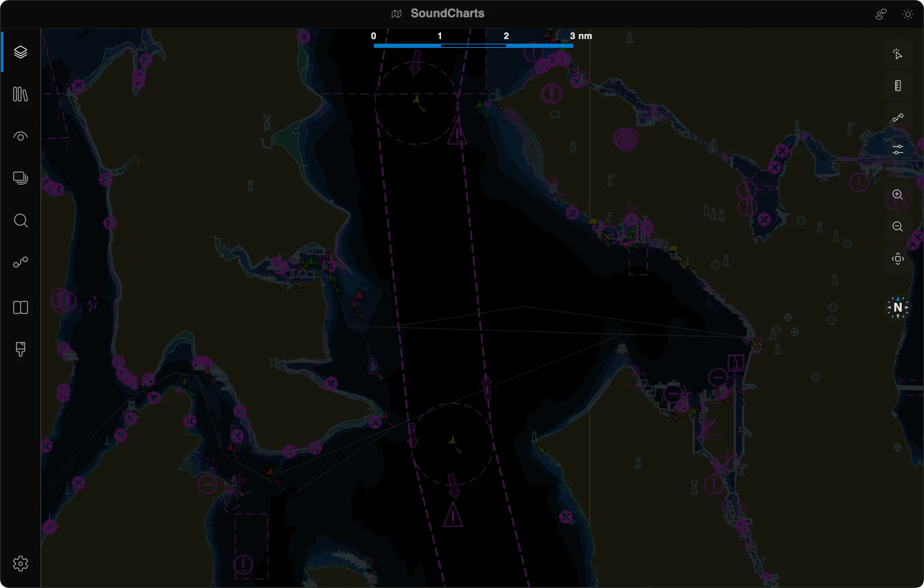Select the paintbrush style icon
This screenshot has height=588, width=924.
(x=20, y=349)
